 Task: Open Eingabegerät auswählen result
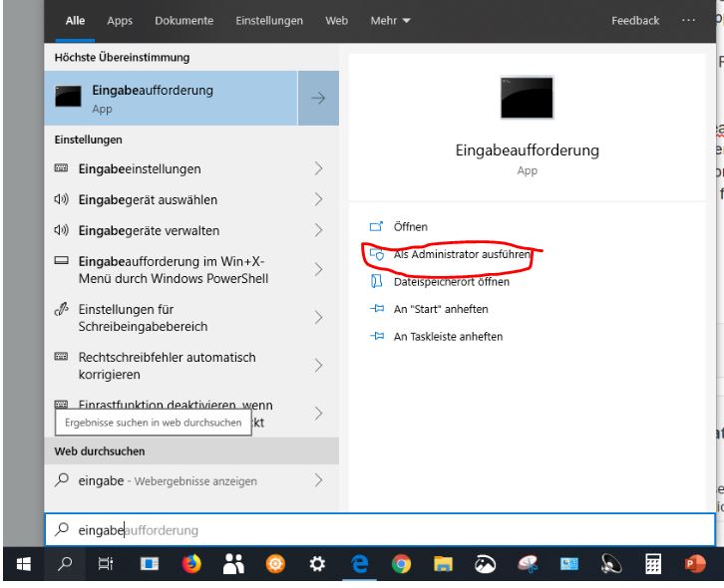coord(191,199)
